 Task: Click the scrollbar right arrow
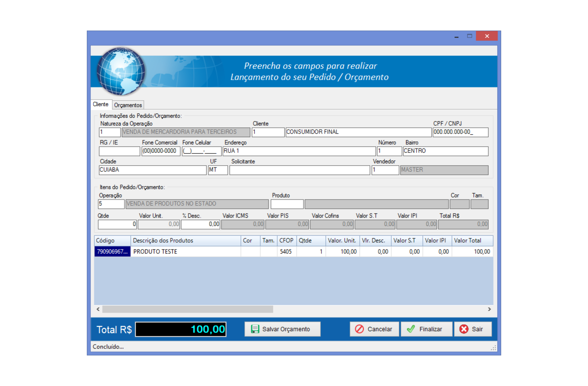489,309
